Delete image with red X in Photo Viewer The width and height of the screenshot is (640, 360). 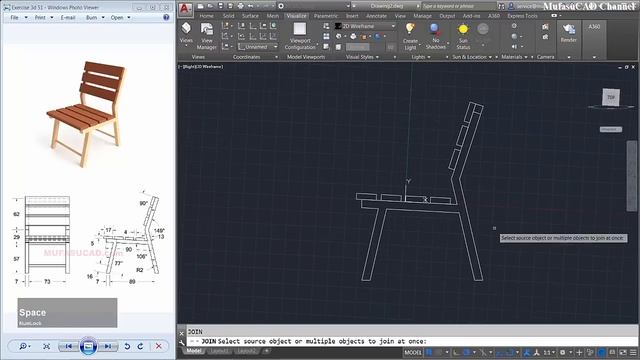[x=159, y=346]
